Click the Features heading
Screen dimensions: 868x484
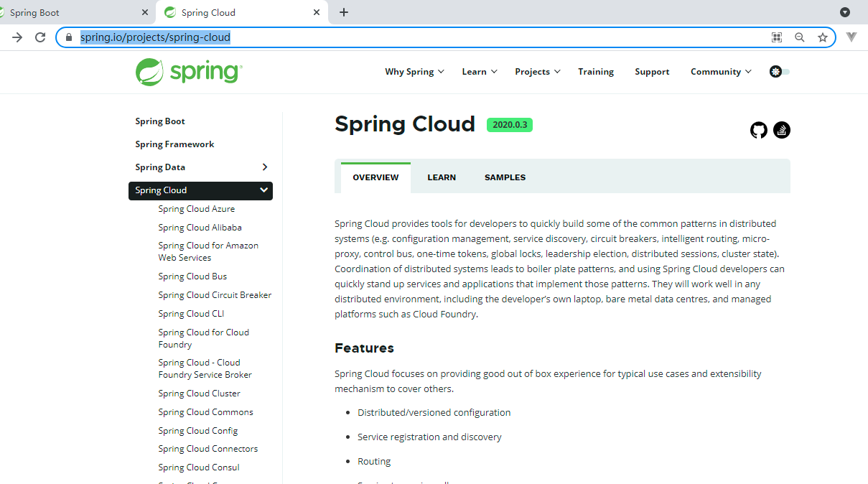coord(364,348)
